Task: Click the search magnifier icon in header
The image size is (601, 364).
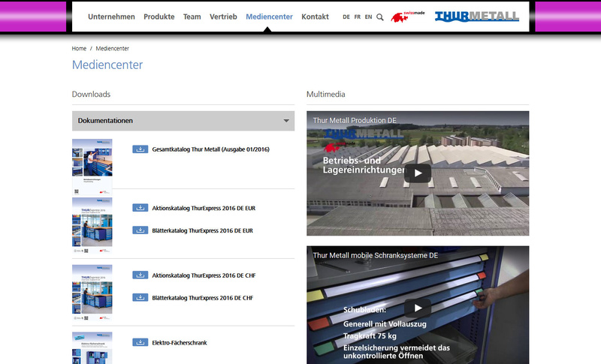Action: tap(380, 17)
